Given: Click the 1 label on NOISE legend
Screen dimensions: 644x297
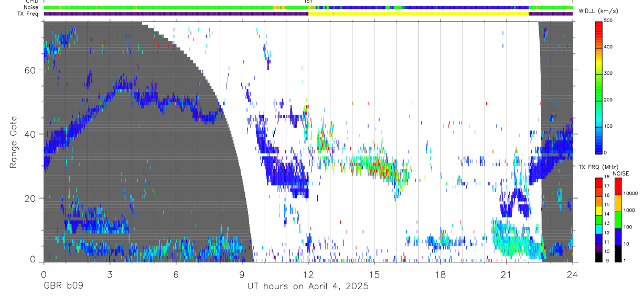Looking at the screenshot, I should click(625, 260).
